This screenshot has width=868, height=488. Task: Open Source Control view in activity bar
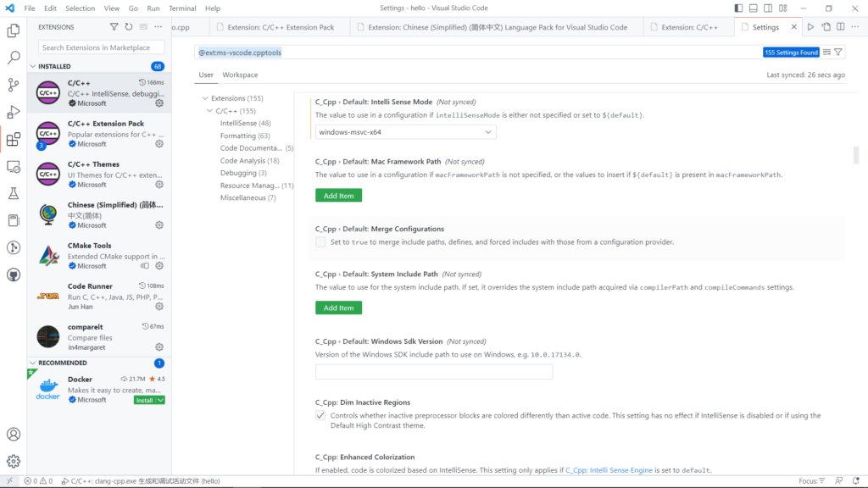[14, 85]
